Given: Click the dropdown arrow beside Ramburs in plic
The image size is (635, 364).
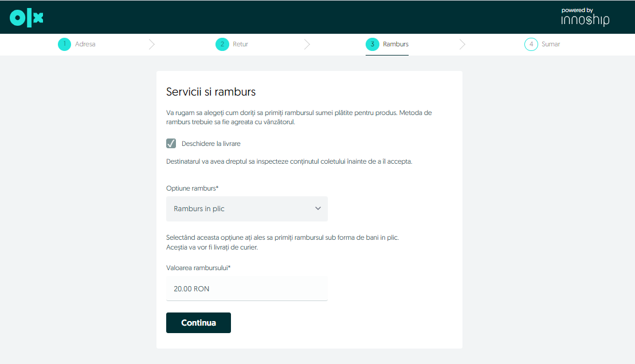Looking at the screenshot, I should 318,209.
